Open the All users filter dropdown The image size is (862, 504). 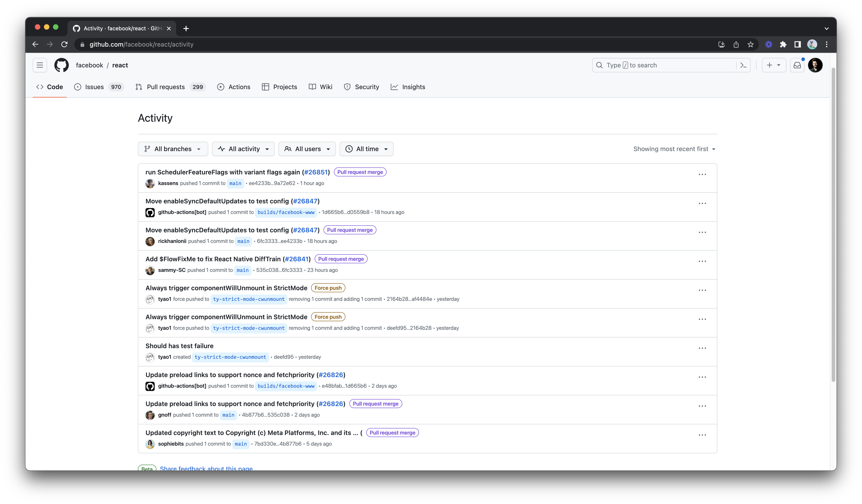(307, 149)
